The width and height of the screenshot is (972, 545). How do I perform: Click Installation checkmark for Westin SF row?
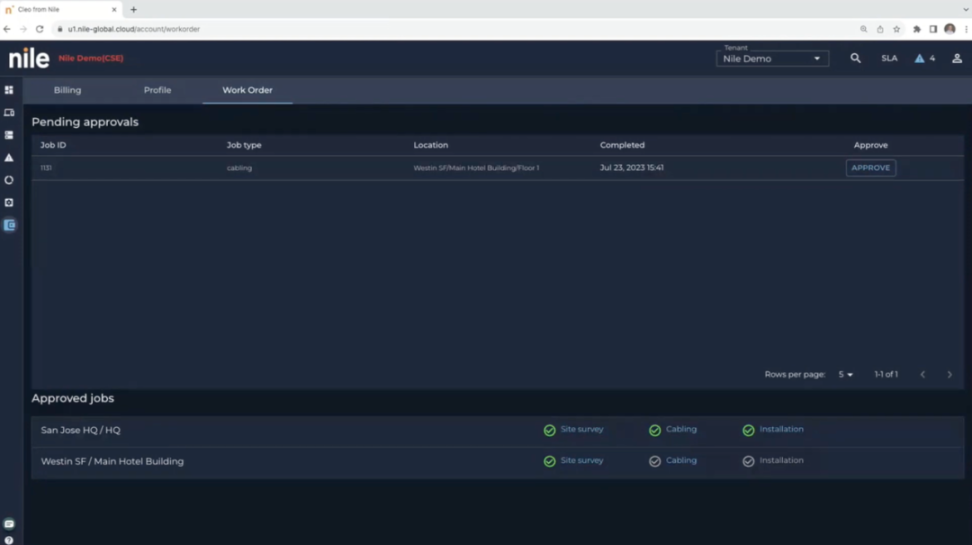pyautogui.click(x=748, y=461)
